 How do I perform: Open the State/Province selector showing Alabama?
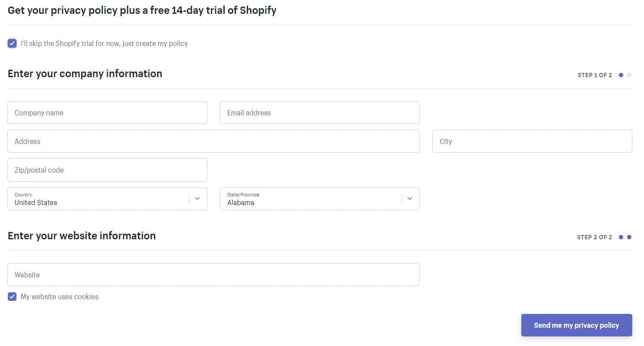pos(320,199)
